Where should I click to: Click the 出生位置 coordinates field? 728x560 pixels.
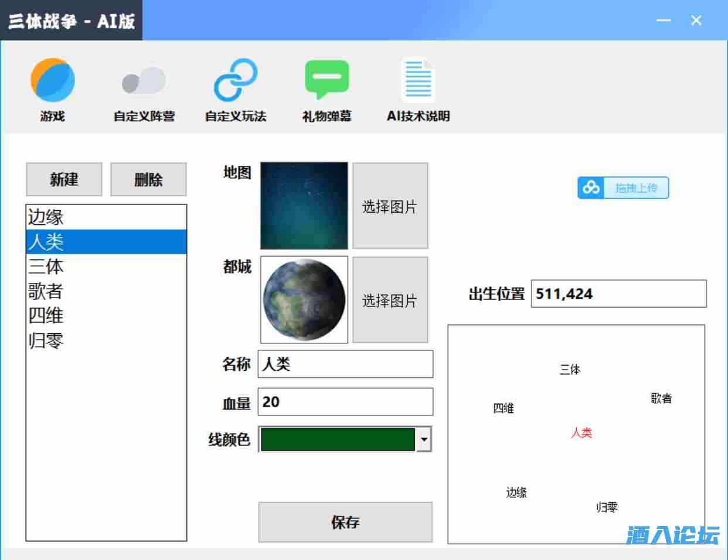coord(618,293)
